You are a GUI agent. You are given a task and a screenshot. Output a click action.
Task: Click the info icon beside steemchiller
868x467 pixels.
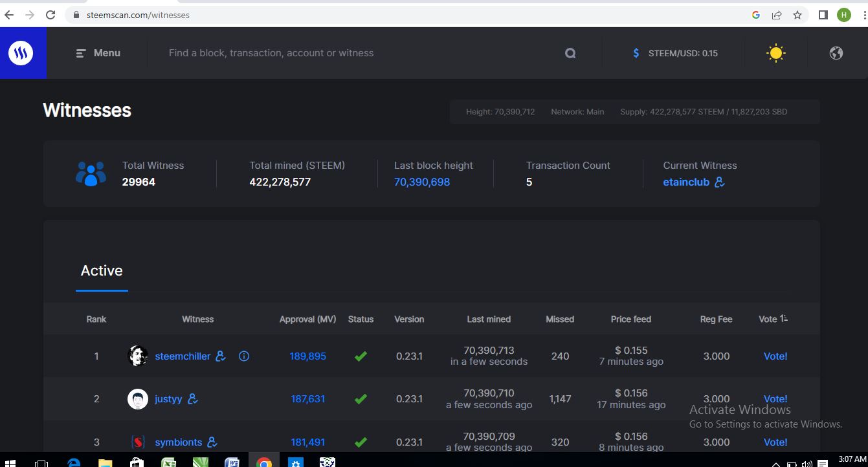coord(244,356)
